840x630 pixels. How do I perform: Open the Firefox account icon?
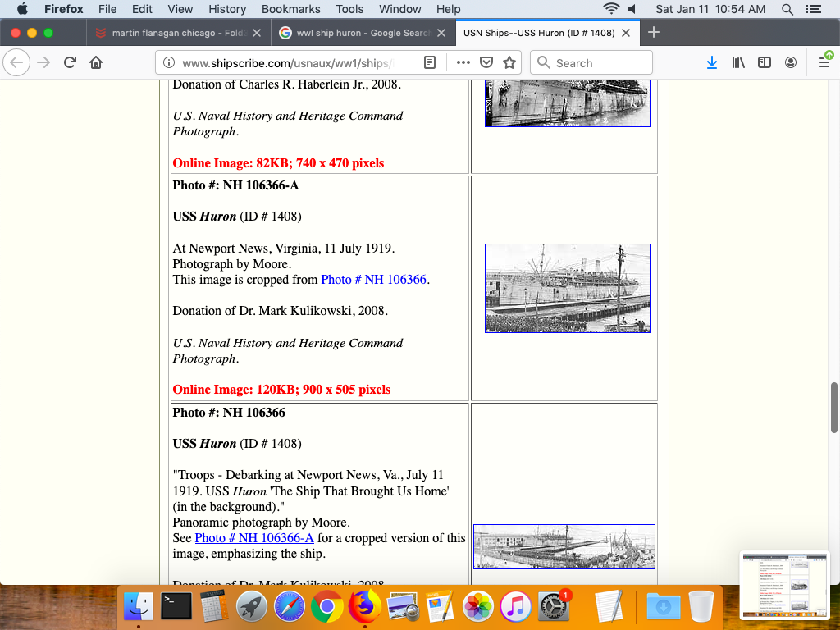tap(791, 62)
